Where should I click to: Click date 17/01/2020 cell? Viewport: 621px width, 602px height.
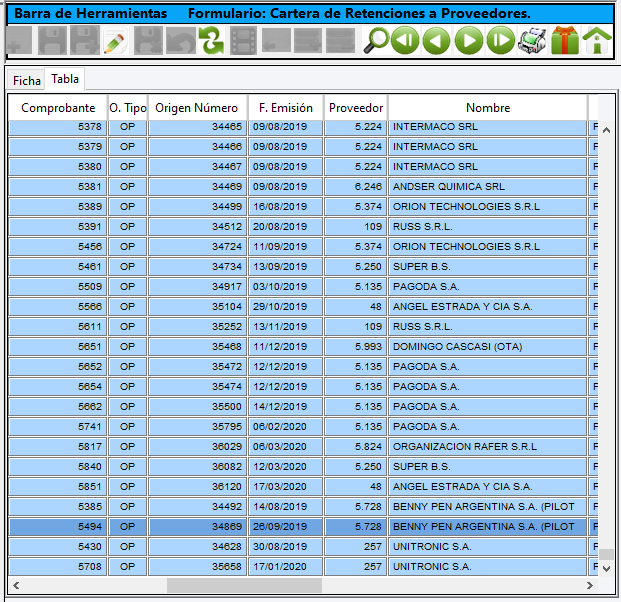(286, 567)
